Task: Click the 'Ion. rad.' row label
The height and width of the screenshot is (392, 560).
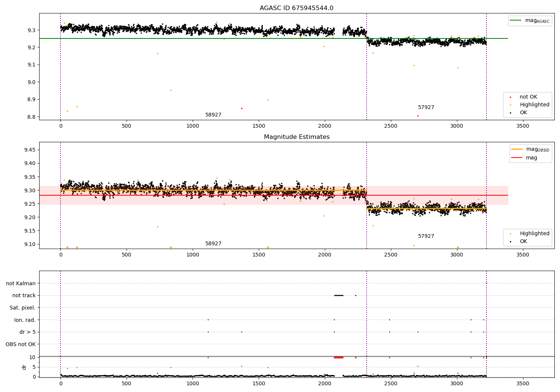Action: pyautogui.click(x=25, y=320)
